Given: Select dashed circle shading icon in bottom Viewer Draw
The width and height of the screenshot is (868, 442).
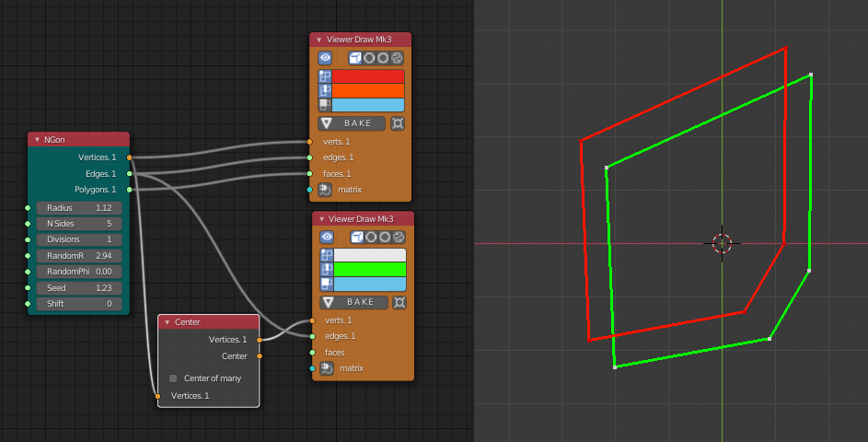Looking at the screenshot, I should (x=372, y=237).
